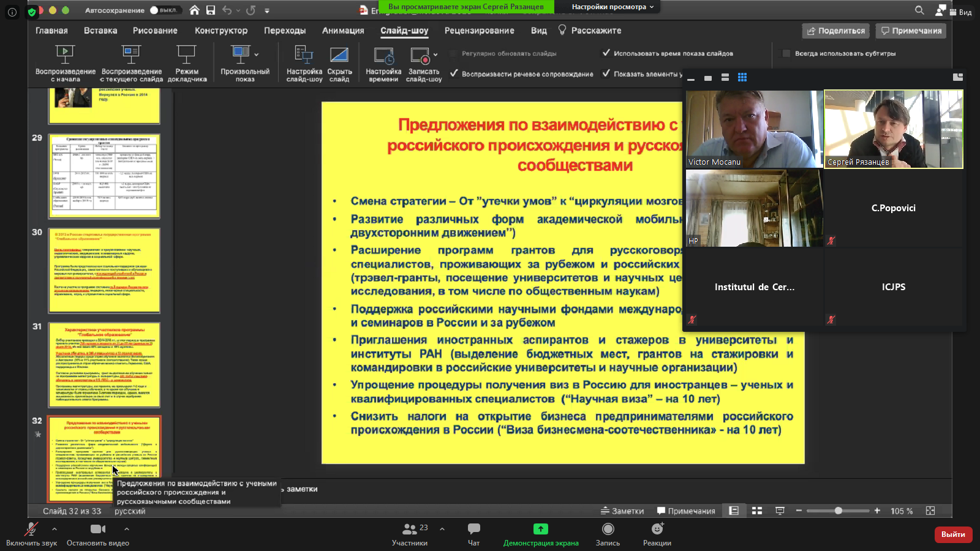Open Настройка слайд-шоу settings
Viewport: 980px width, 551px height.
tap(304, 63)
